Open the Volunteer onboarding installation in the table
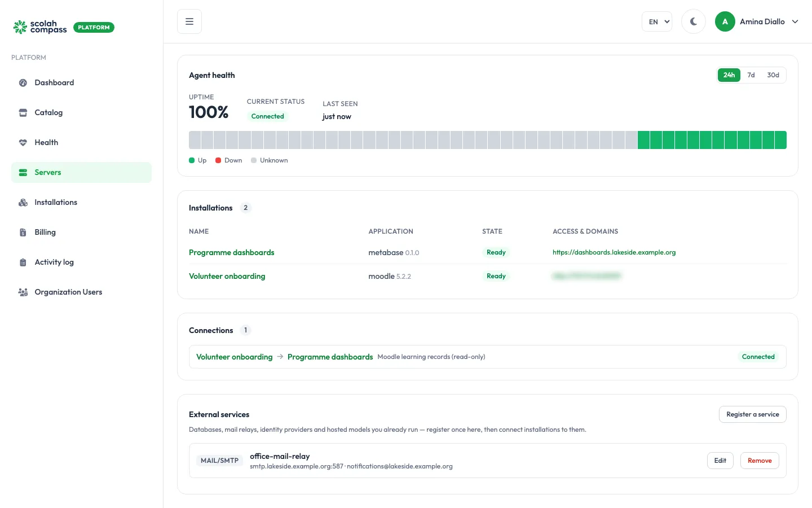Screen dimensions: 812x508 pos(227,276)
